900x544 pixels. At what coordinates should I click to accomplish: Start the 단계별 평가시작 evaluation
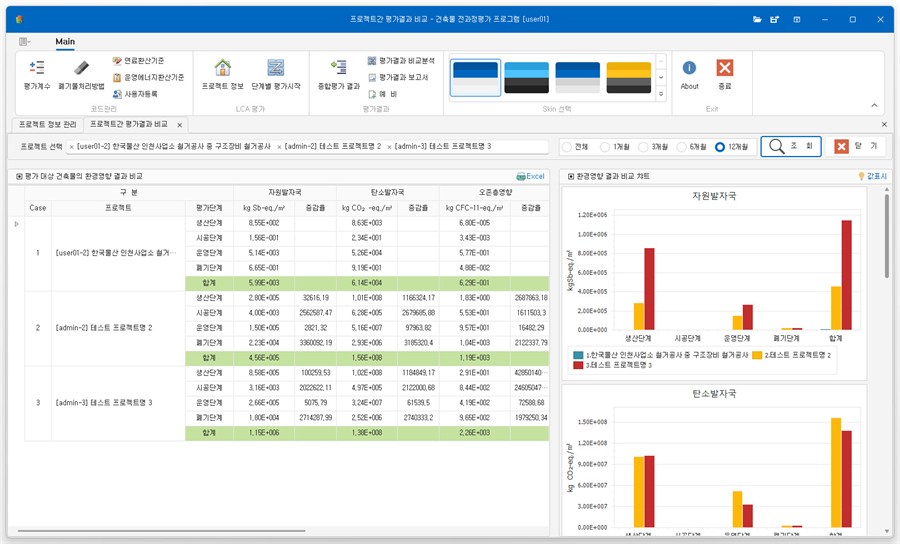[276, 75]
